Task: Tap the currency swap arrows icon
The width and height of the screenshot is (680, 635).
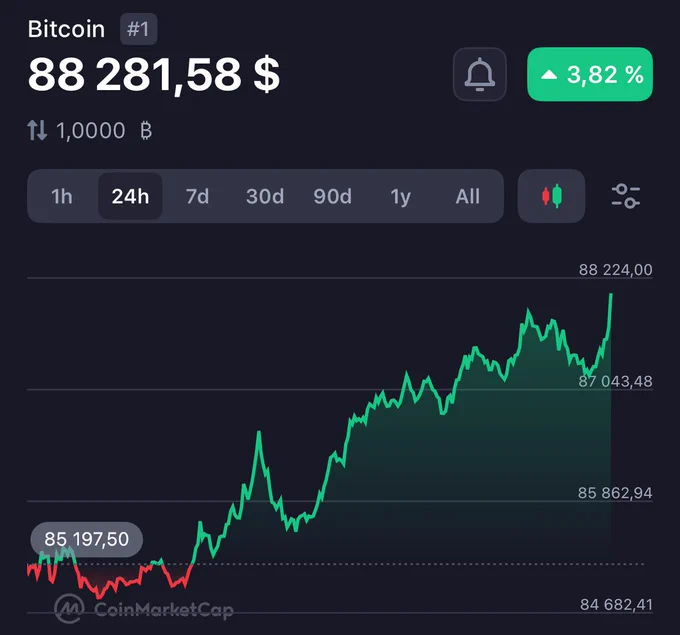Action: [37, 130]
